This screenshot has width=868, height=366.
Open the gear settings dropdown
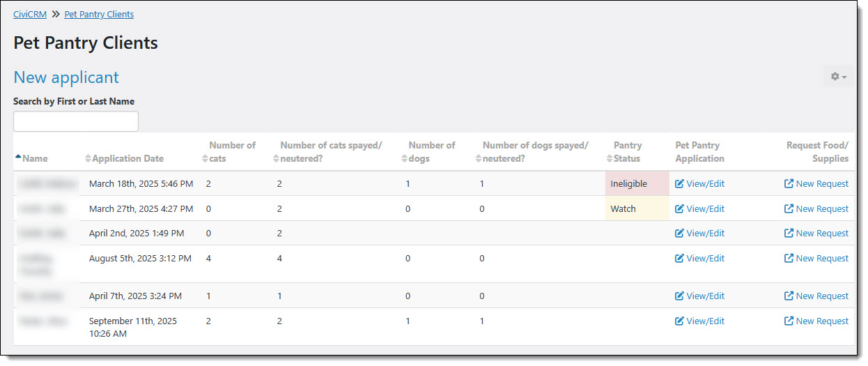[x=838, y=77]
